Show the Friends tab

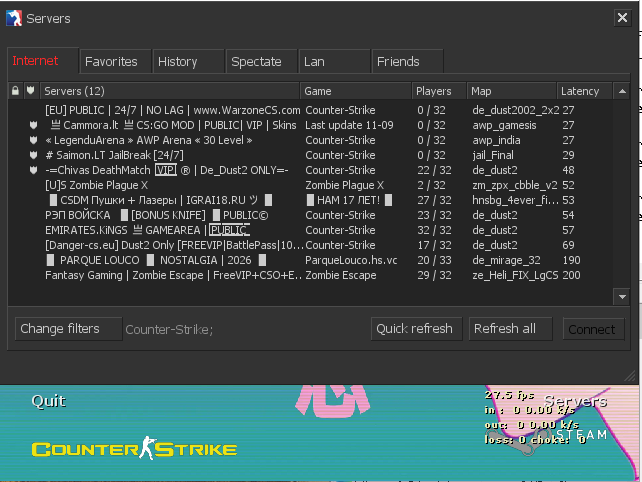pyautogui.click(x=398, y=61)
